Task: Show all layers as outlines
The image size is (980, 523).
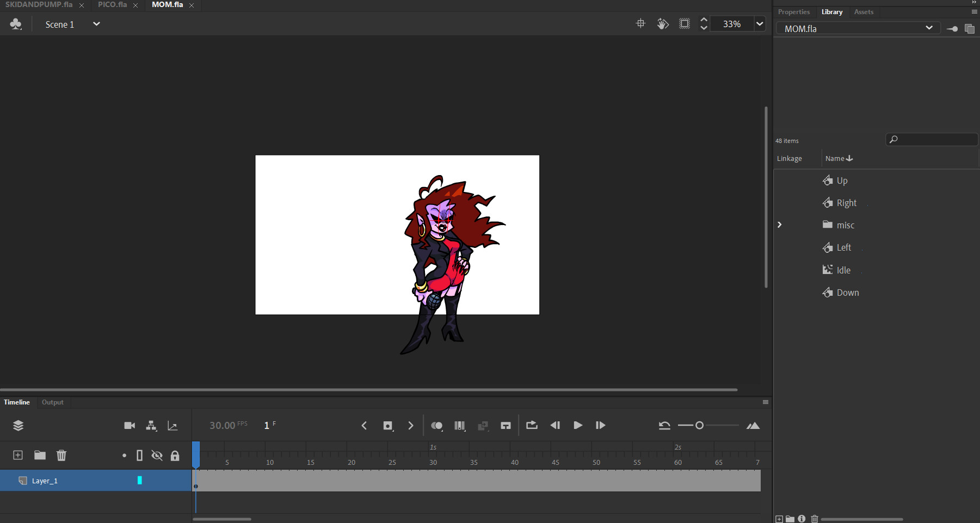Action: tap(139, 455)
